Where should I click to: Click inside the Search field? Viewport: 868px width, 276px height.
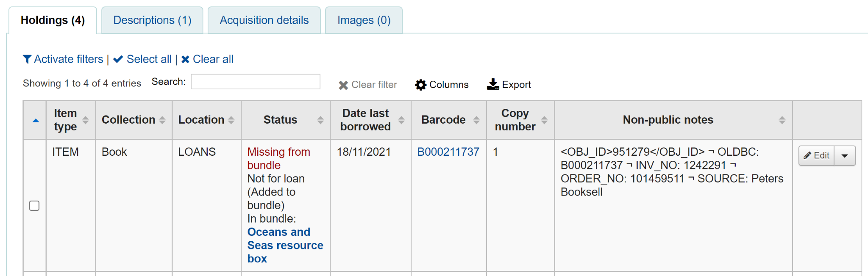click(255, 81)
